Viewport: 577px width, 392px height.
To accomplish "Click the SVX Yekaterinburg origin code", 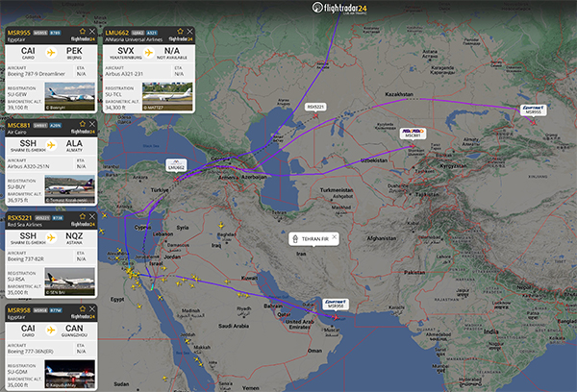I will click(x=125, y=51).
